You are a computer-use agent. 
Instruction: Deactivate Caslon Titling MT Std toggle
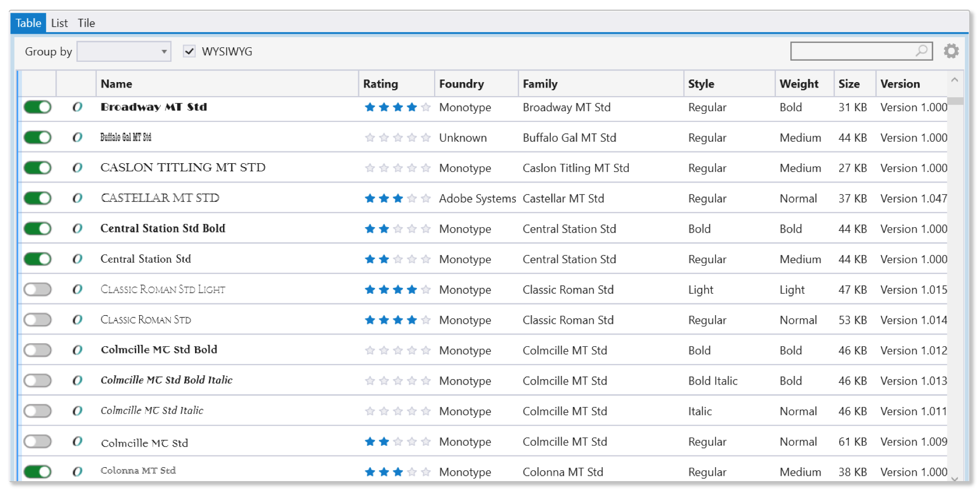point(38,168)
